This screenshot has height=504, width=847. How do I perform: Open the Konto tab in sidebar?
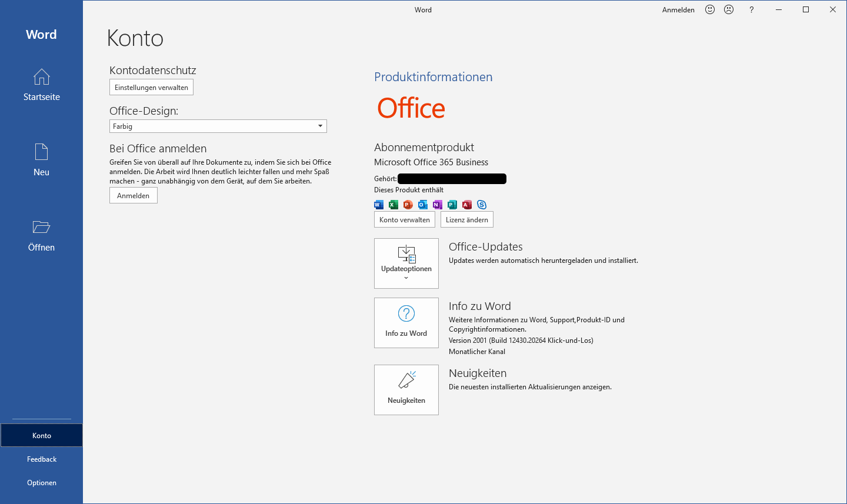pyautogui.click(x=42, y=435)
